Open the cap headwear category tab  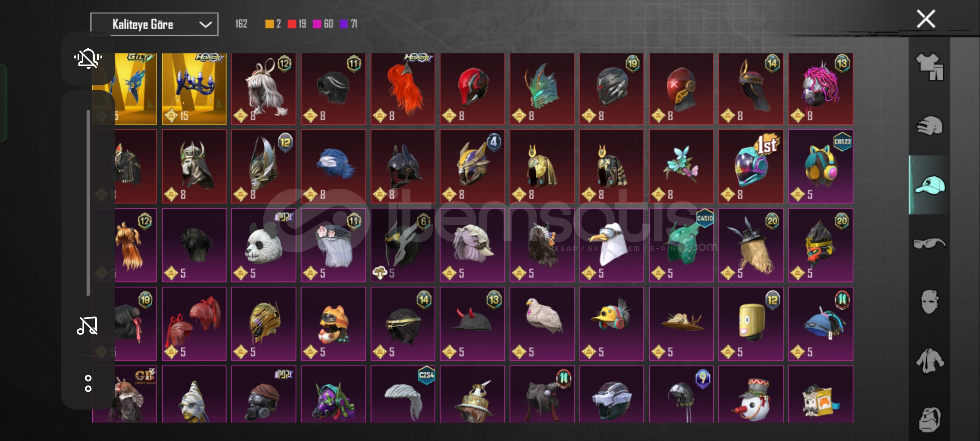[x=929, y=185]
